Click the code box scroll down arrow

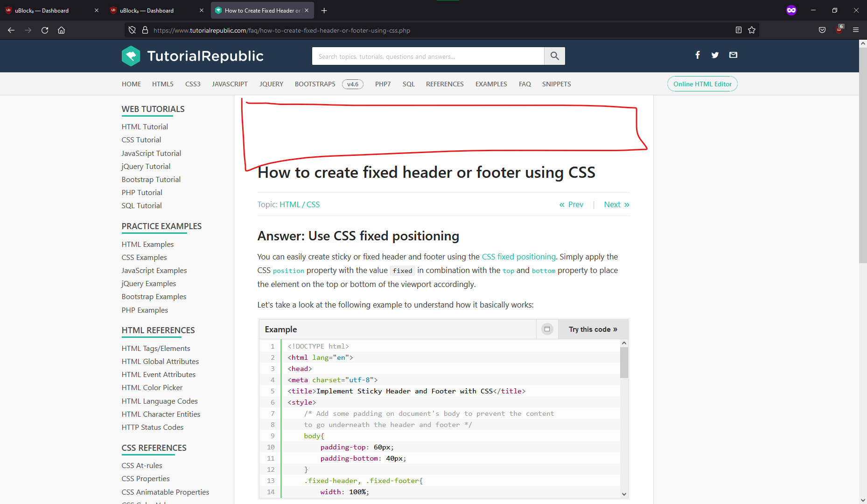coord(624,494)
